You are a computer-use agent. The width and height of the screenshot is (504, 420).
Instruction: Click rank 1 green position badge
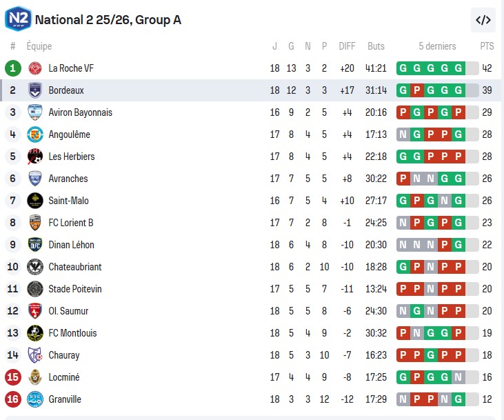12,68
